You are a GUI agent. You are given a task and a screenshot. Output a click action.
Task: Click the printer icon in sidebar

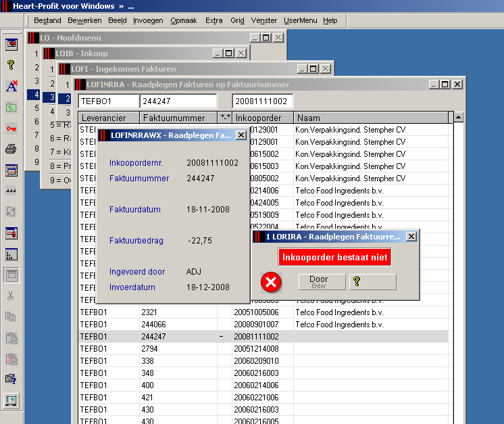coord(11,149)
